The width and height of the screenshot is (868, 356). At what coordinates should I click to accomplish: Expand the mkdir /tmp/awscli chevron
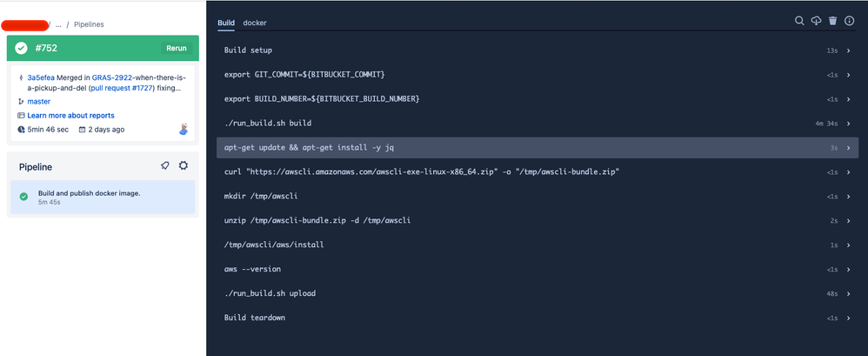point(848,197)
